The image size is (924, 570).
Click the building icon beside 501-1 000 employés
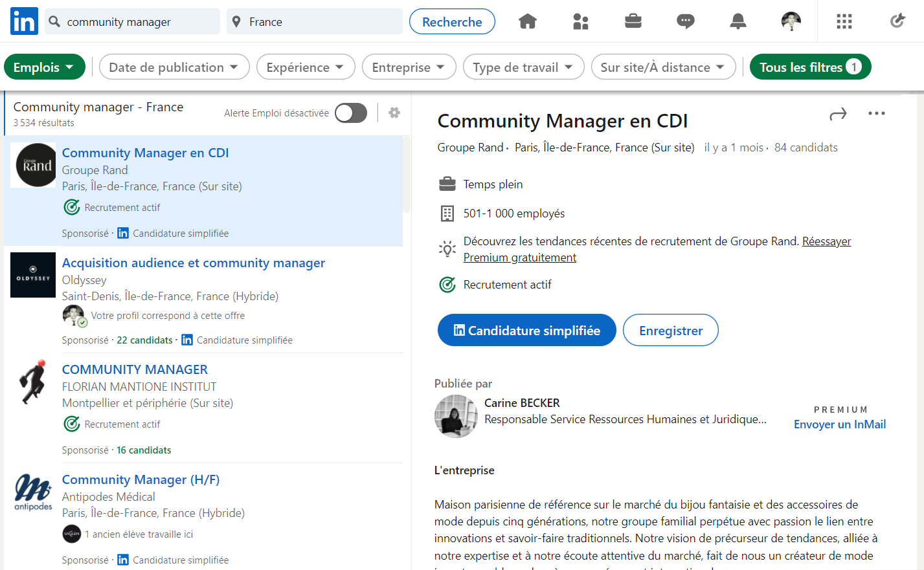(x=447, y=214)
